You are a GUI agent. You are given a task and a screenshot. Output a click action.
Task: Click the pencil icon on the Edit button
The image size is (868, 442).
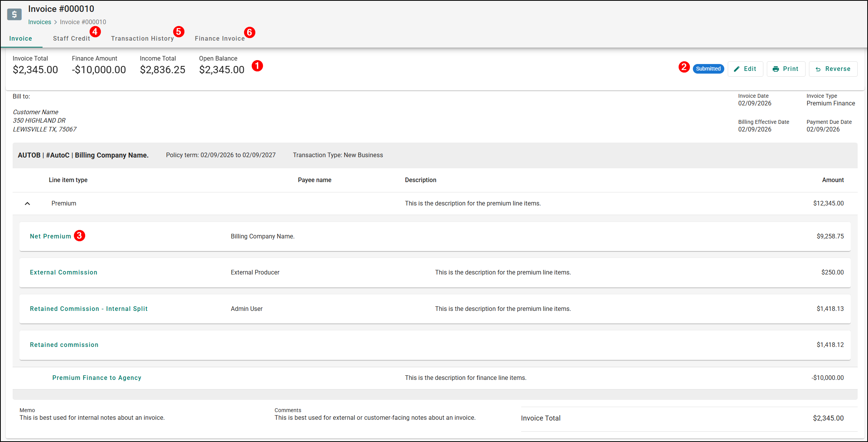737,69
